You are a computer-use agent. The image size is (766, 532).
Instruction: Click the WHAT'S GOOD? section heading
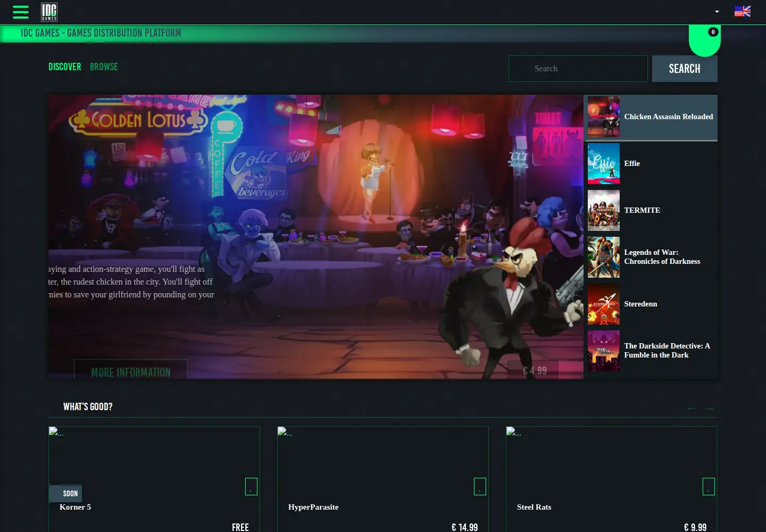pyautogui.click(x=88, y=407)
